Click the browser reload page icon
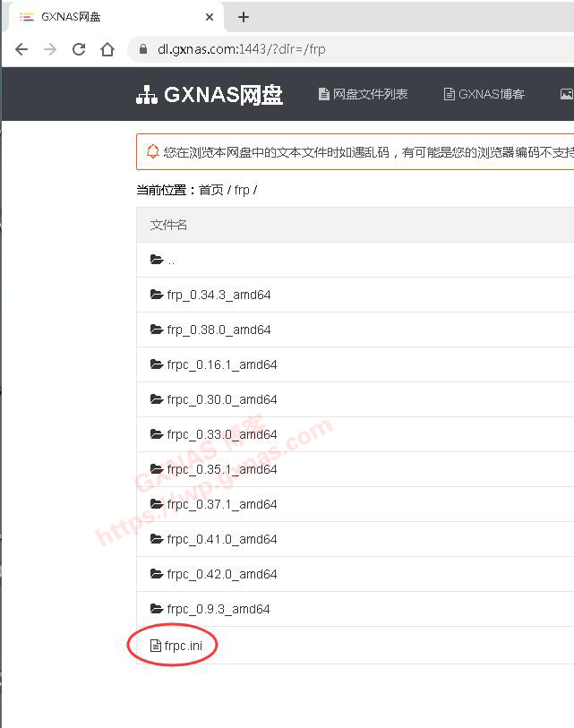Screen dimensions: 574x728 point(79,49)
